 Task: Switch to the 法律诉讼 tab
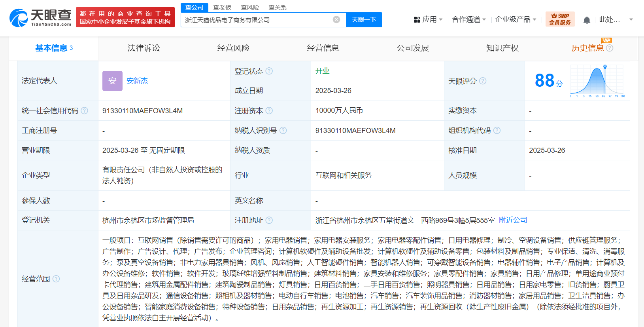pos(144,48)
